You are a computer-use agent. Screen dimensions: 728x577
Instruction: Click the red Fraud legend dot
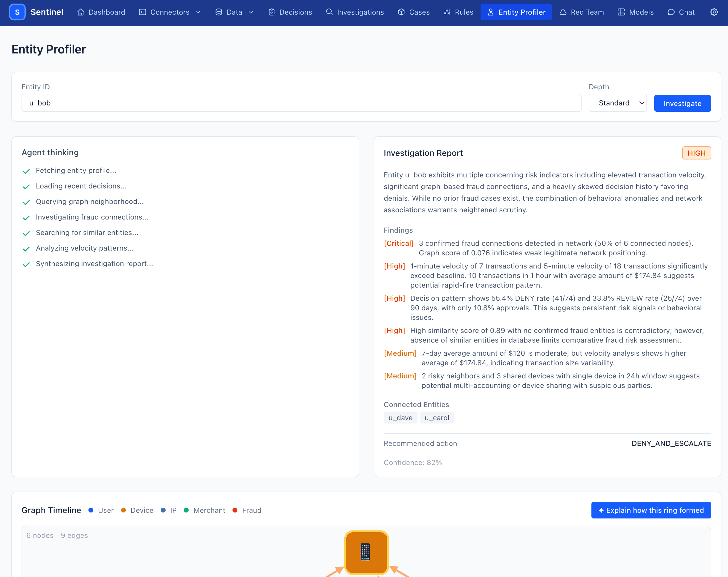click(235, 510)
